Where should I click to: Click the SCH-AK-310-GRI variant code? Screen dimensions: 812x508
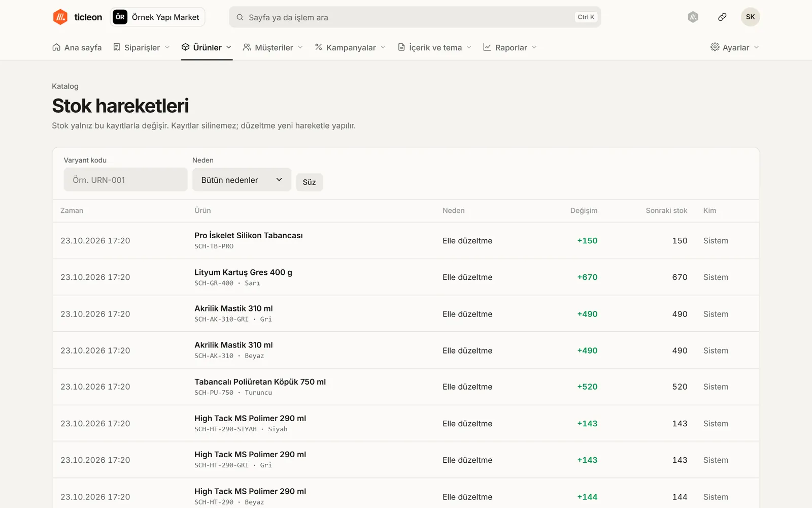point(221,320)
